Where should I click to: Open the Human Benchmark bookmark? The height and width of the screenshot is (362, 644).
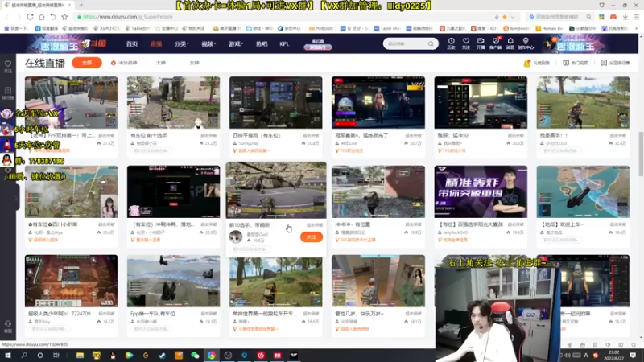point(550,28)
